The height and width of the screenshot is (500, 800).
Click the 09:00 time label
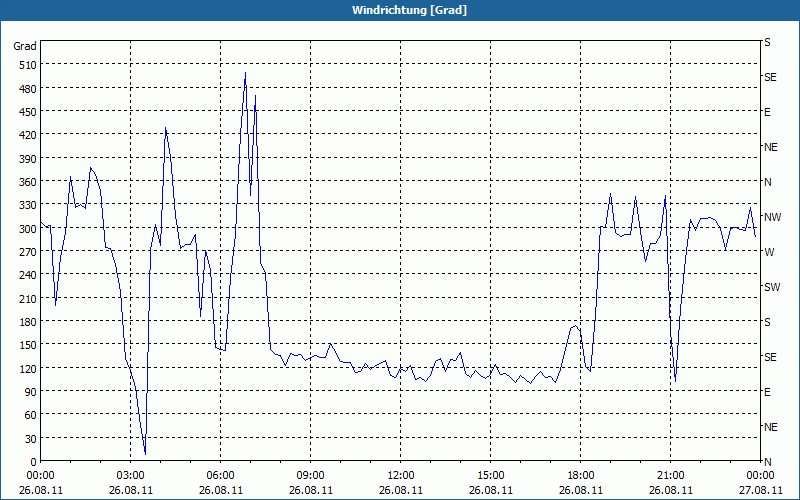pos(310,476)
